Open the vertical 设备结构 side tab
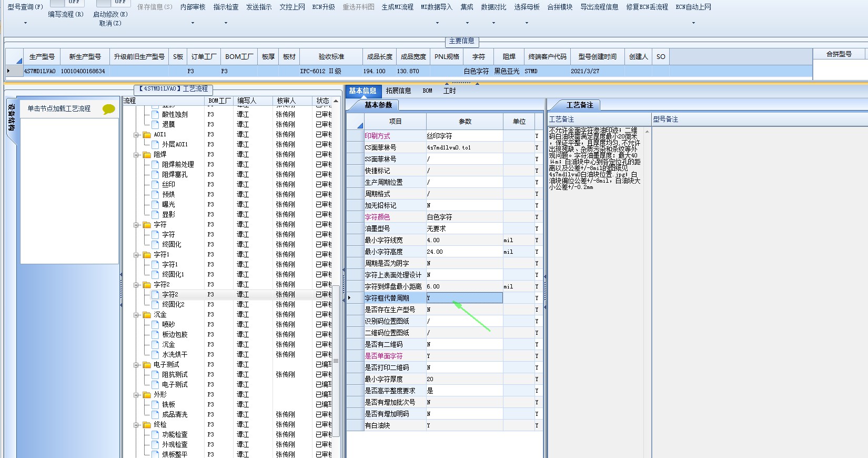The width and height of the screenshot is (868, 458). coord(11,119)
